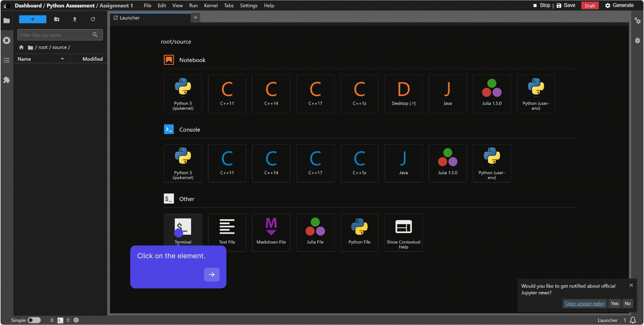
Task: Open property inspector gears icon
Action: 637,20
